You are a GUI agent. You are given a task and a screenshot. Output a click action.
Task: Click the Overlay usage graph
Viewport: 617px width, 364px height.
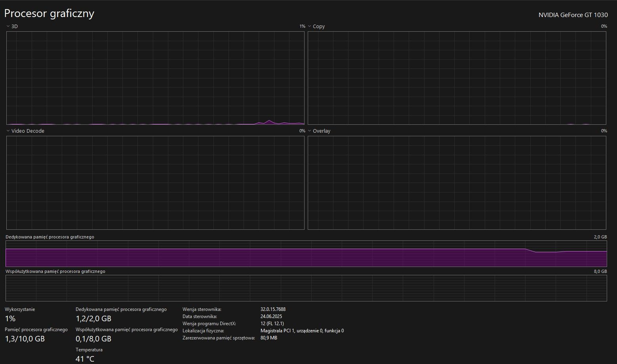[x=457, y=183]
